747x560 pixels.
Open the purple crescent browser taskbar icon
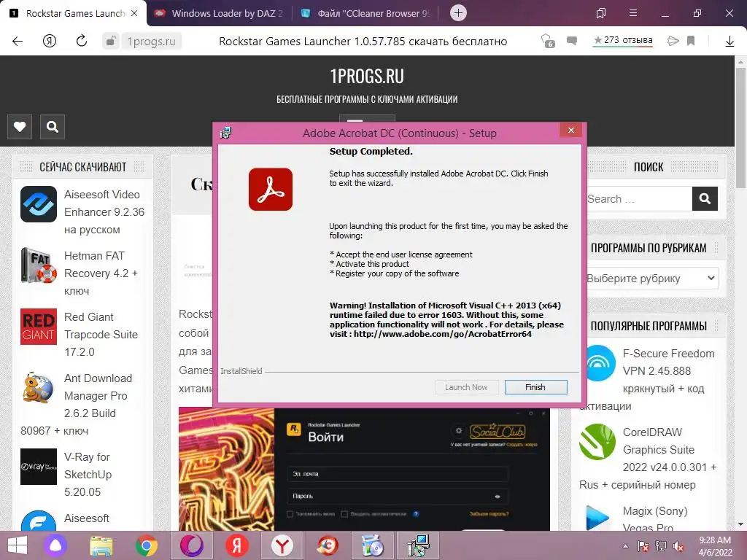pos(192,545)
